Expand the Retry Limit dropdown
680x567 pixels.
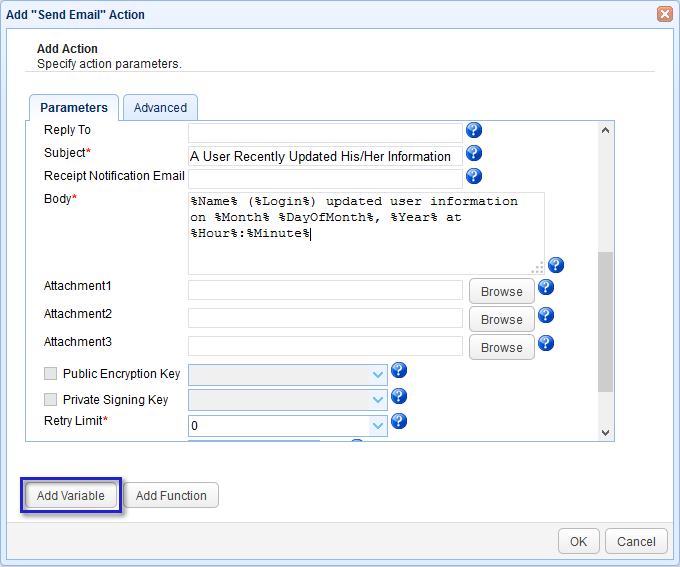pyautogui.click(x=378, y=426)
